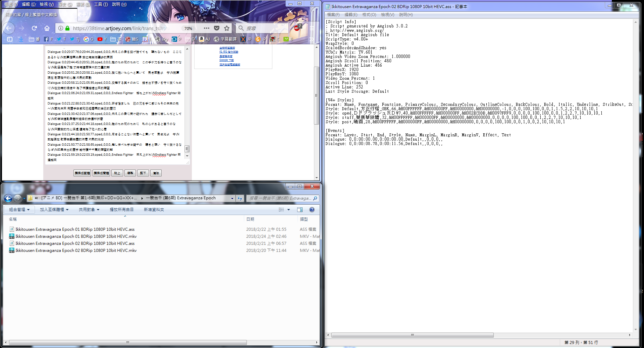Open the Adblock Plus extension icon
The width and height of the screenshot is (644, 348).
point(297,28)
